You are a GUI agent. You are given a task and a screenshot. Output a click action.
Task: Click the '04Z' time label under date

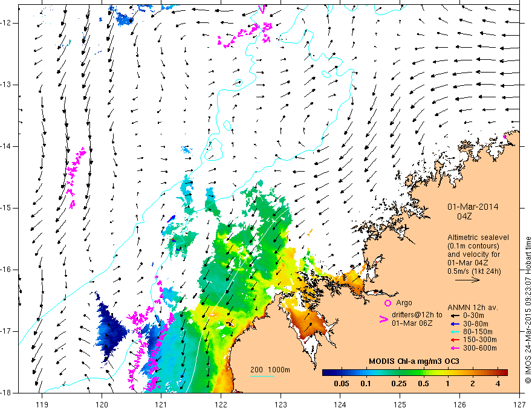point(464,216)
